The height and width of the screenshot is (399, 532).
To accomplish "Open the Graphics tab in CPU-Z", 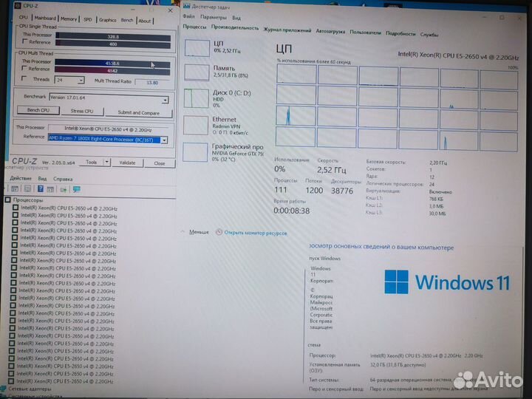I will (x=108, y=20).
